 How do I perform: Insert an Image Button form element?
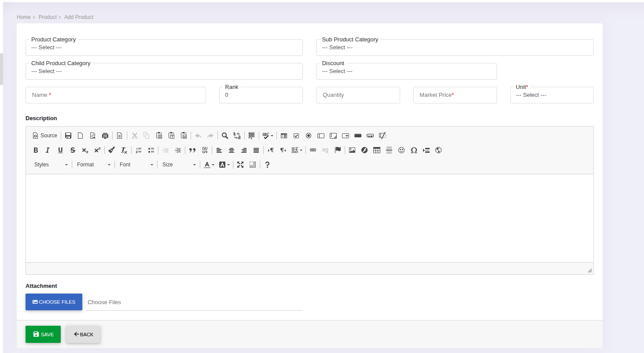370,136
